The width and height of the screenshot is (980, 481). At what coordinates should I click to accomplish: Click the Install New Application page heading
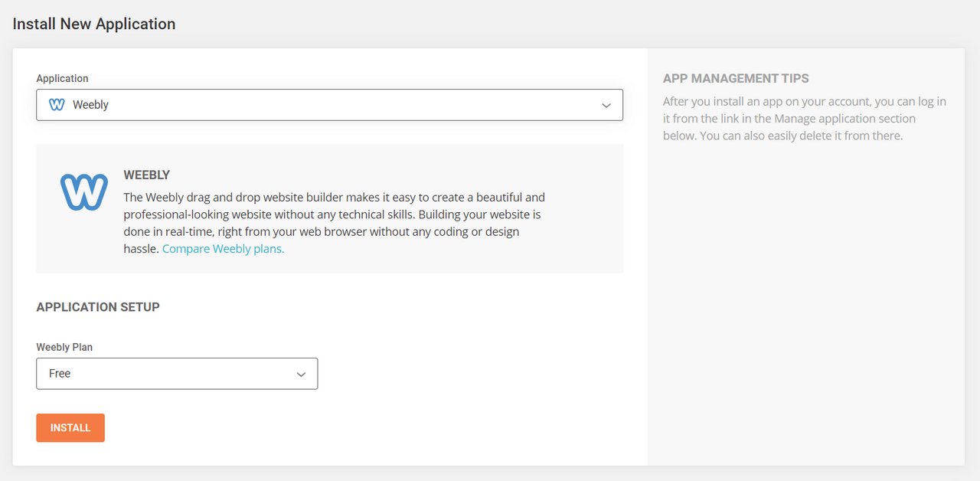(x=94, y=24)
